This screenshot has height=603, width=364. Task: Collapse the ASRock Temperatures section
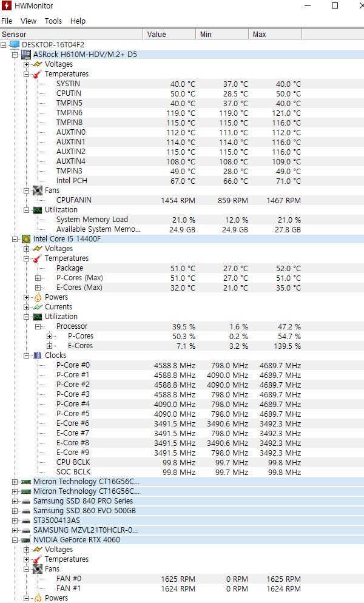tap(27, 74)
